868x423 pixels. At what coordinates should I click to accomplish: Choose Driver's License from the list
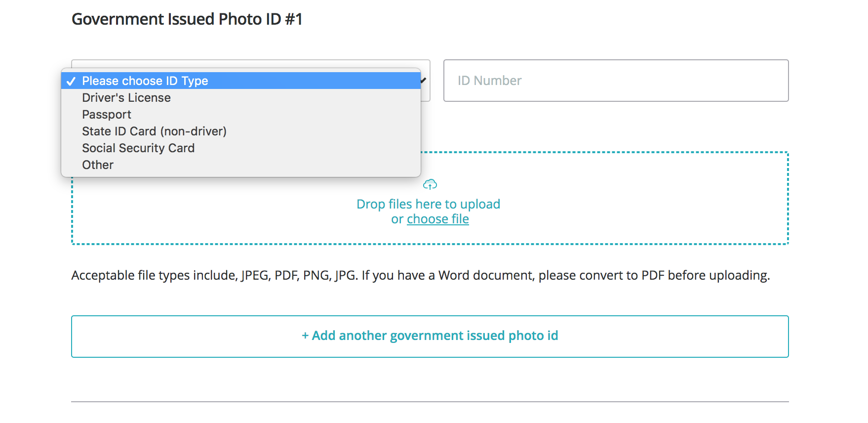[x=126, y=98]
